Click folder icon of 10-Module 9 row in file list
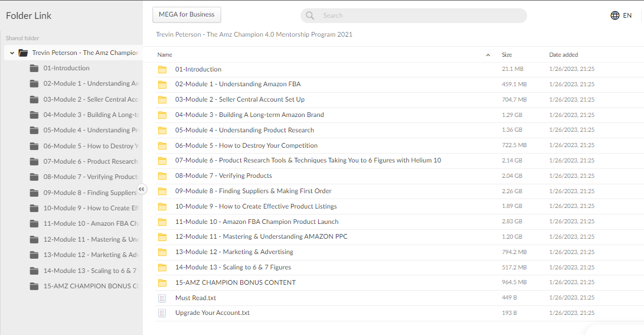The width and height of the screenshot is (644, 335). click(x=162, y=207)
